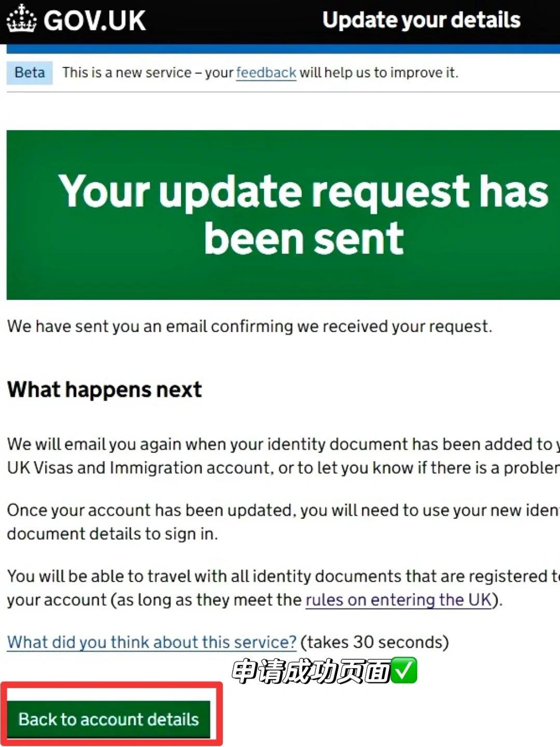Click the Beta phase tag
This screenshot has height=747, width=560.
click(30, 73)
